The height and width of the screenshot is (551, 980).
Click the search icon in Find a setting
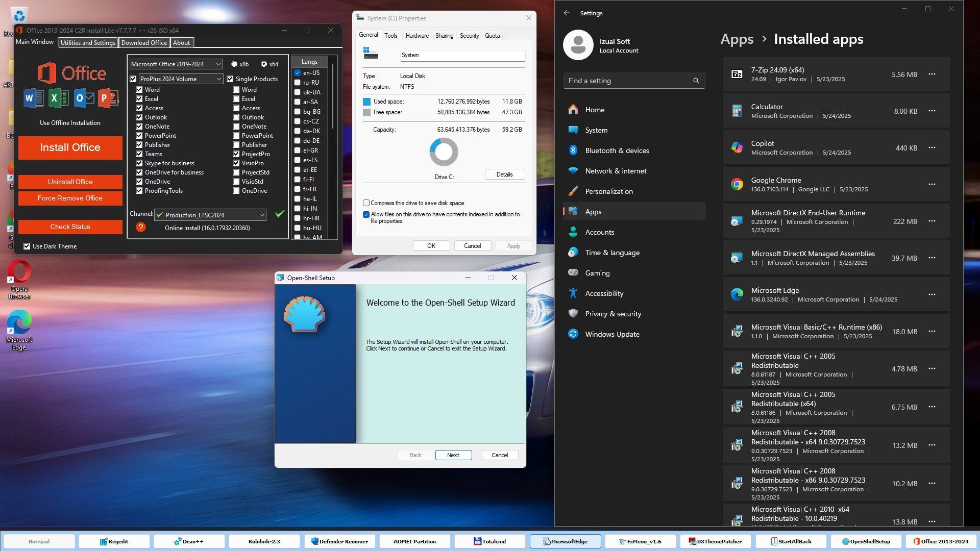click(696, 81)
